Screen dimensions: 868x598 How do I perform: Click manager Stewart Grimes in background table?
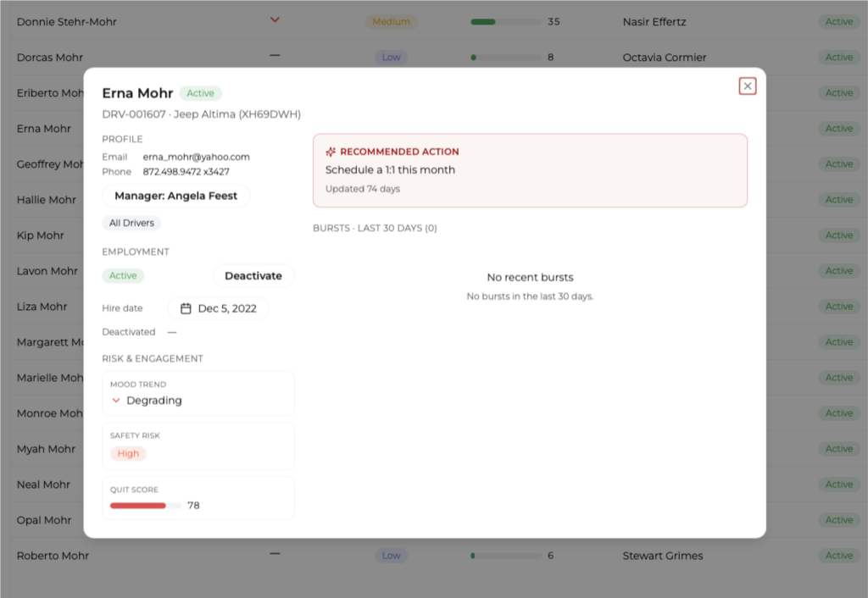click(663, 556)
